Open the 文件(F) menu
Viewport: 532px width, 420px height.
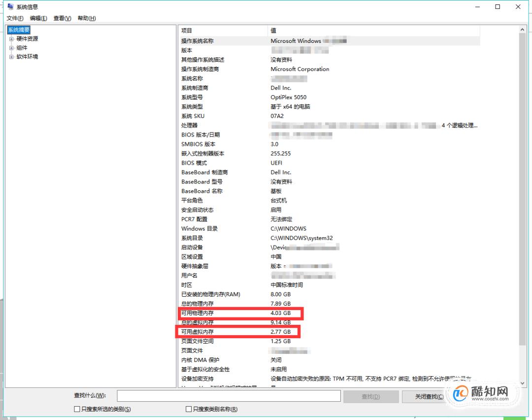15,18
